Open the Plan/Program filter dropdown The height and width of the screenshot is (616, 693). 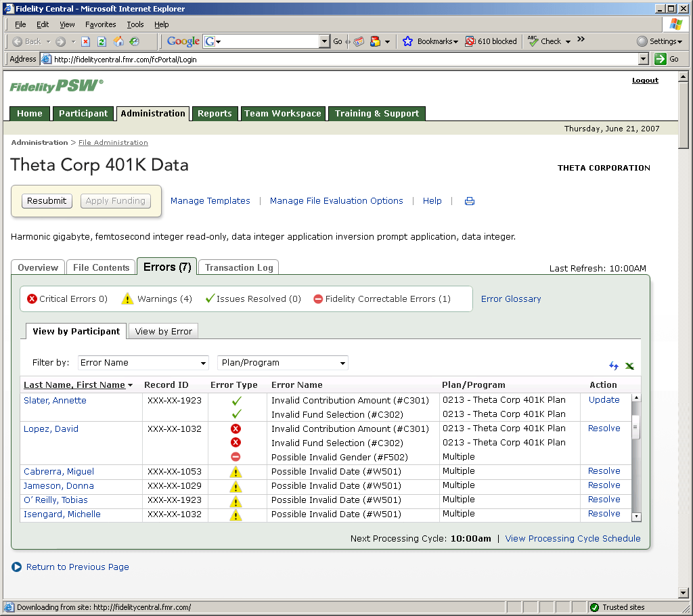[283, 363]
